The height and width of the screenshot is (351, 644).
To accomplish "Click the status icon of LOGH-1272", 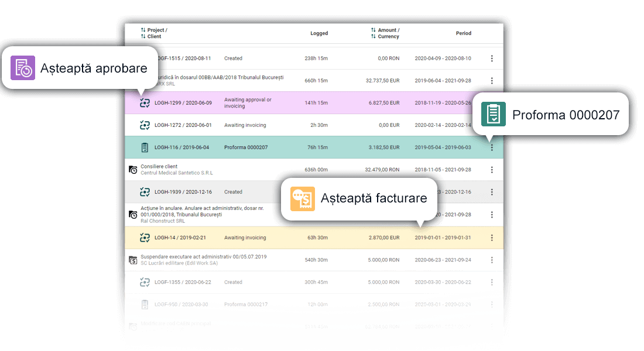I will [x=145, y=125].
